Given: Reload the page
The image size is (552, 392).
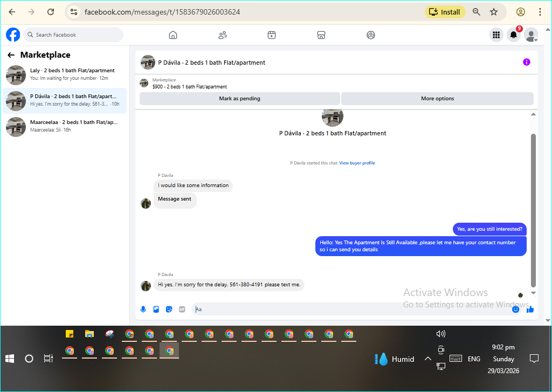Looking at the screenshot, I should coord(51,12).
